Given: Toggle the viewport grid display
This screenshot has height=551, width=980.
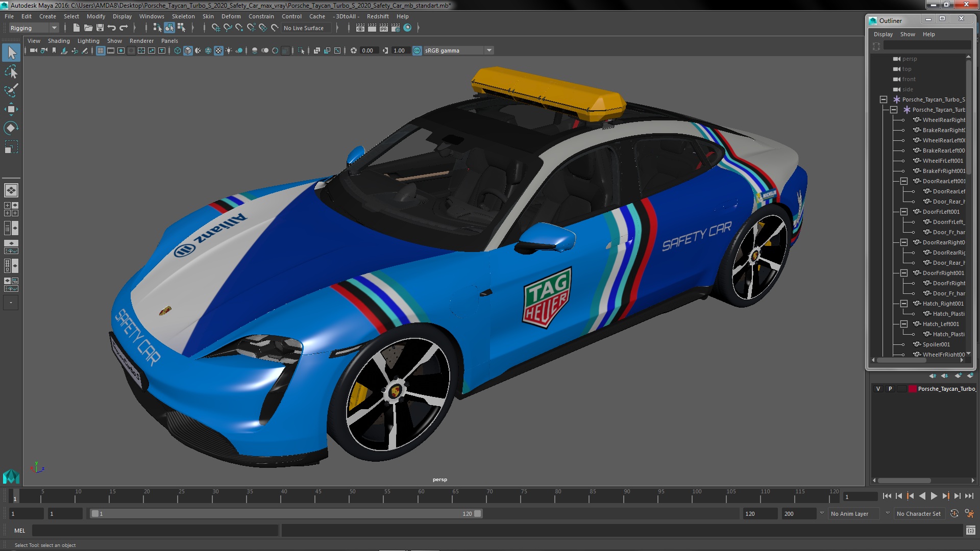Looking at the screenshot, I should (x=101, y=51).
